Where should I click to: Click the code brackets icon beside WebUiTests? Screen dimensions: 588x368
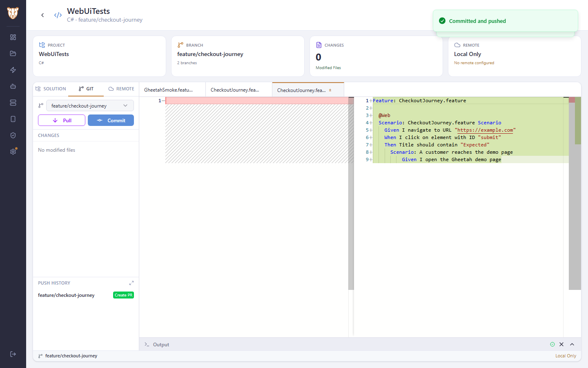coord(58,15)
